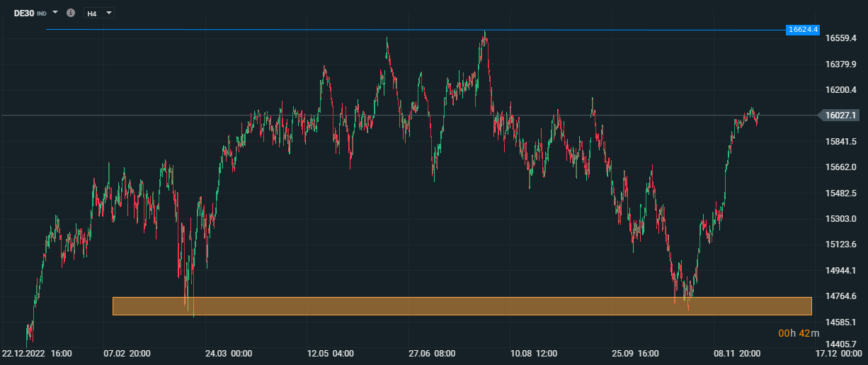The width and height of the screenshot is (868, 365).
Task: Click the 15303.0 price axis label
Action: coord(842,219)
